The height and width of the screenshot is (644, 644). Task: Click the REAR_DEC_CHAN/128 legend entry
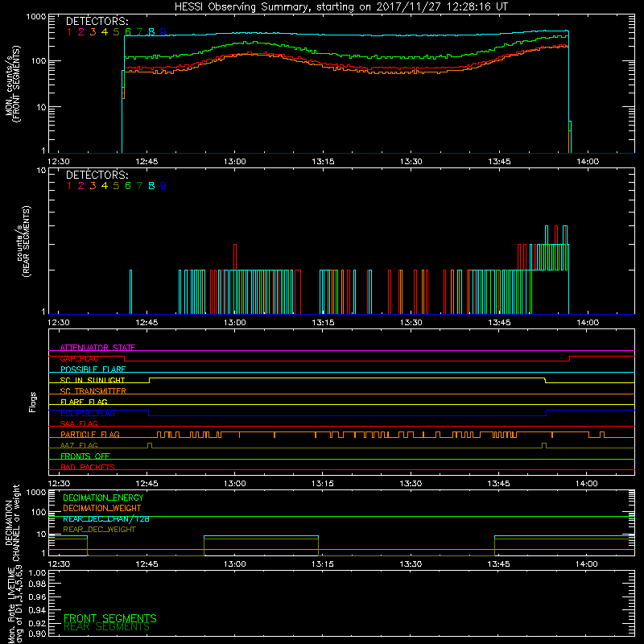pyautogui.click(x=106, y=518)
